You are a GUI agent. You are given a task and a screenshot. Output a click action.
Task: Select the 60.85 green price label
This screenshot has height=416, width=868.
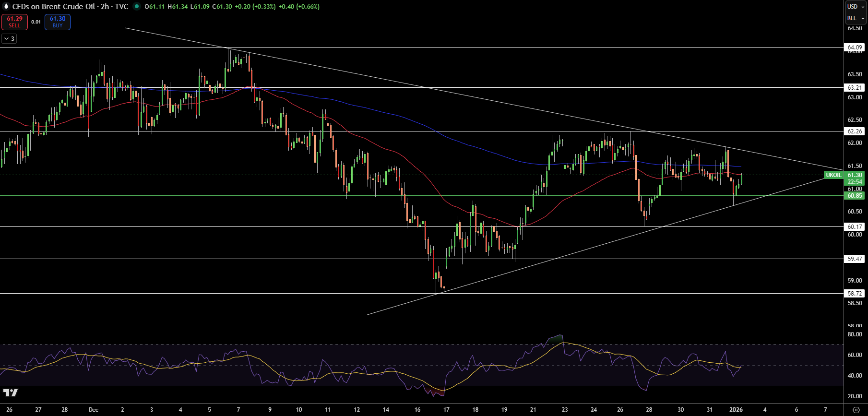[x=855, y=196]
